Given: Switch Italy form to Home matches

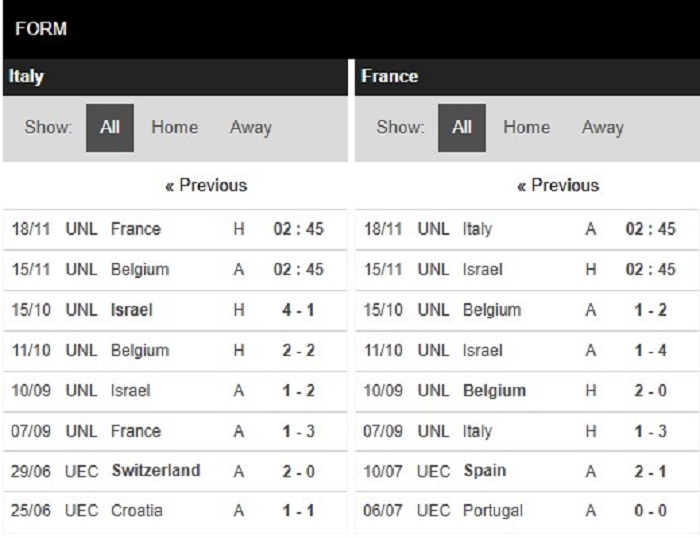Looking at the screenshot, I should point(175,127).
